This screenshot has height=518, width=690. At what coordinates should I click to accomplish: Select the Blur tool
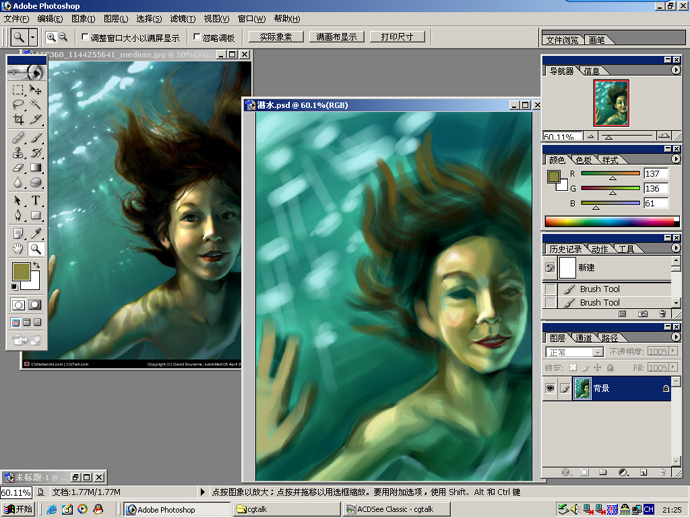click(18, 182)
